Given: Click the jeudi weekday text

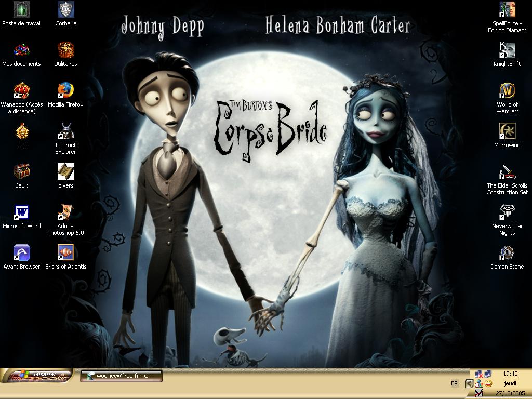Looking at the screenshot, I should coord(510,383).
